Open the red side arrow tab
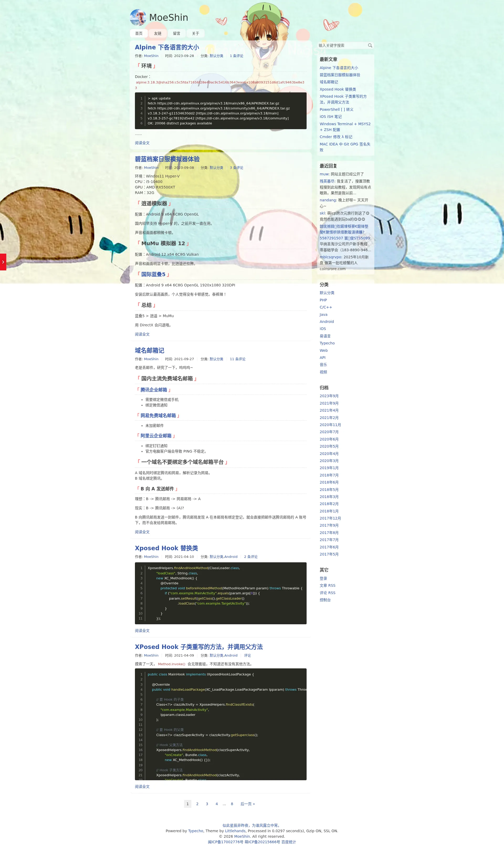 [x=3, y=262]
